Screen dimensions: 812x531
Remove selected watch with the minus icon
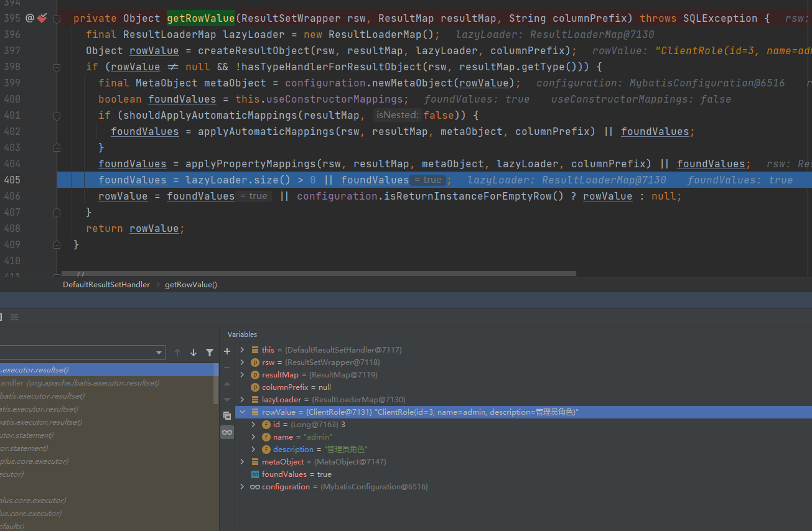[227, 367]
